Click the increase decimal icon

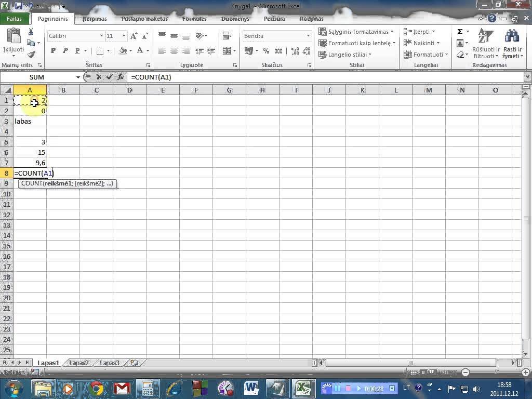(x=295, y=51)
